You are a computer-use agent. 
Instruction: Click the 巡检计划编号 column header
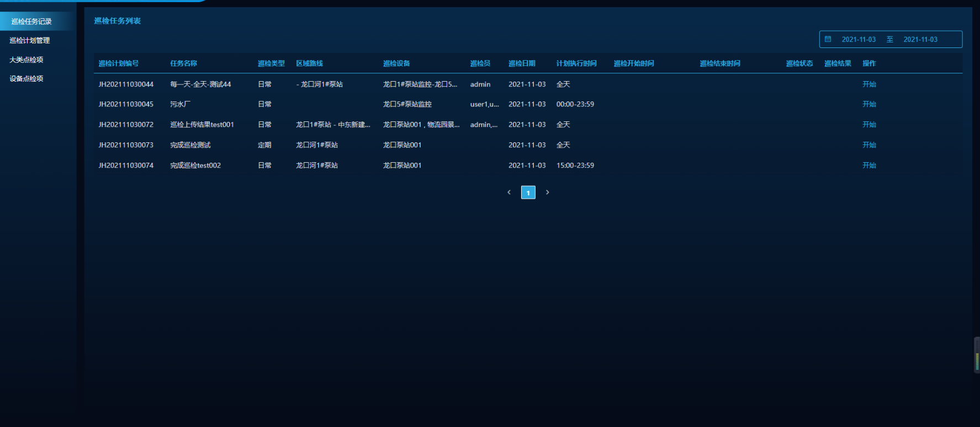119,63
